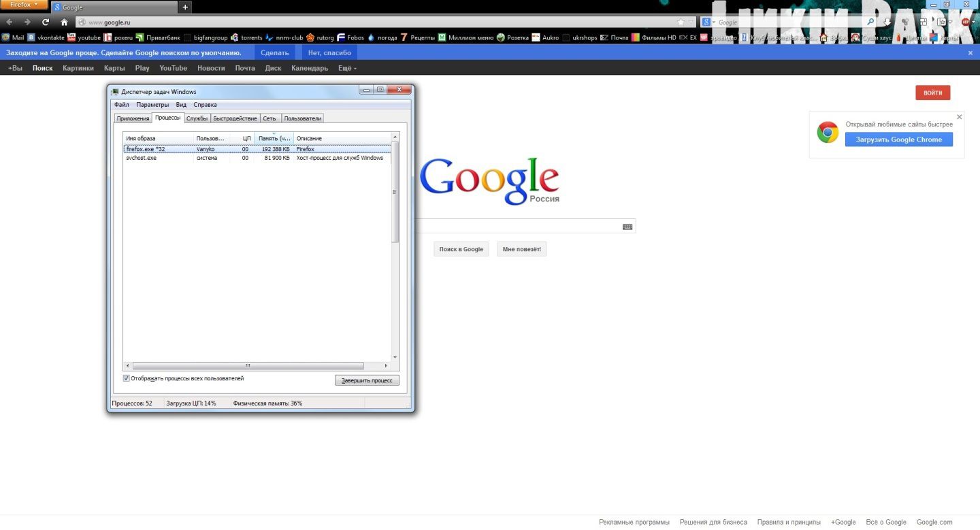Switch to the Сеть tab

269,118
